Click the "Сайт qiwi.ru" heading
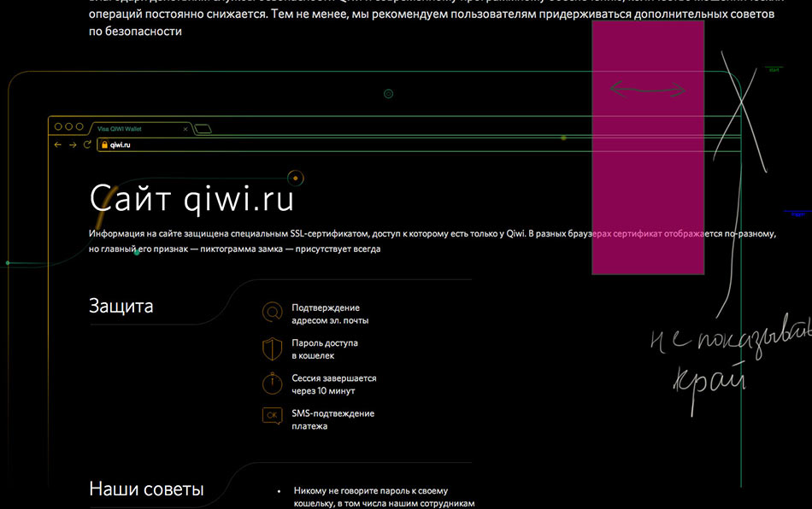The image size is (812, 509). [x=191, y=198]
